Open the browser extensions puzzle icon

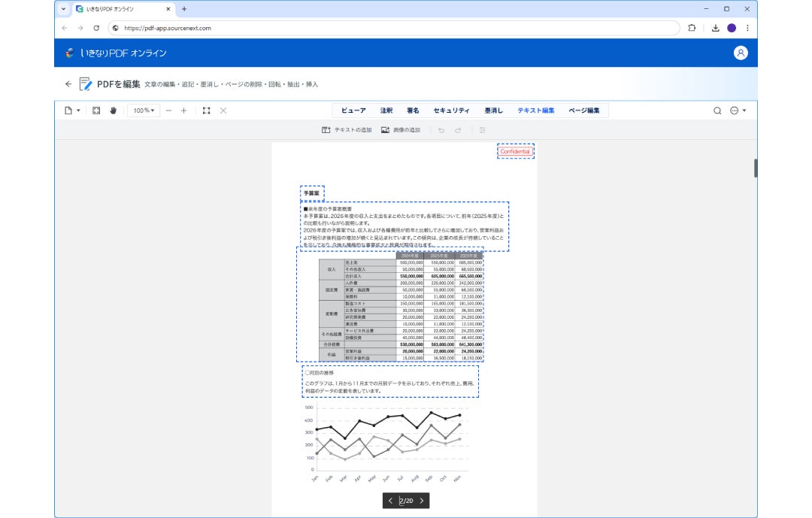(x=692, y=28)
